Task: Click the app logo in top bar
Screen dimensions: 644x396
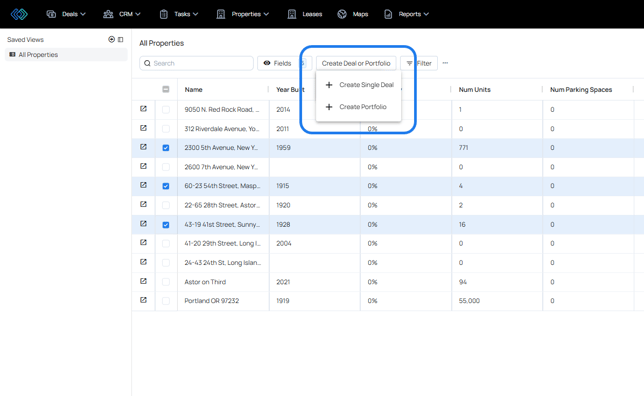Action: [19, 14]
